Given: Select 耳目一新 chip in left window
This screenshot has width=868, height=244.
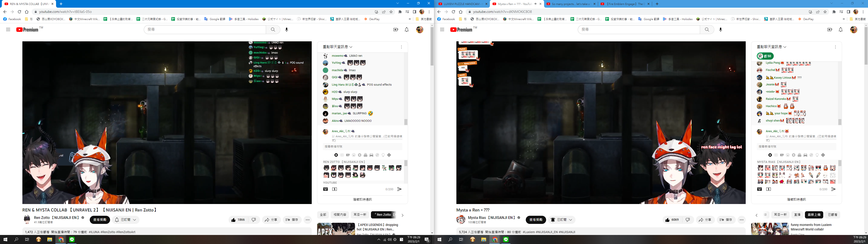Looking at the screenshot, I should pos(360,215).
